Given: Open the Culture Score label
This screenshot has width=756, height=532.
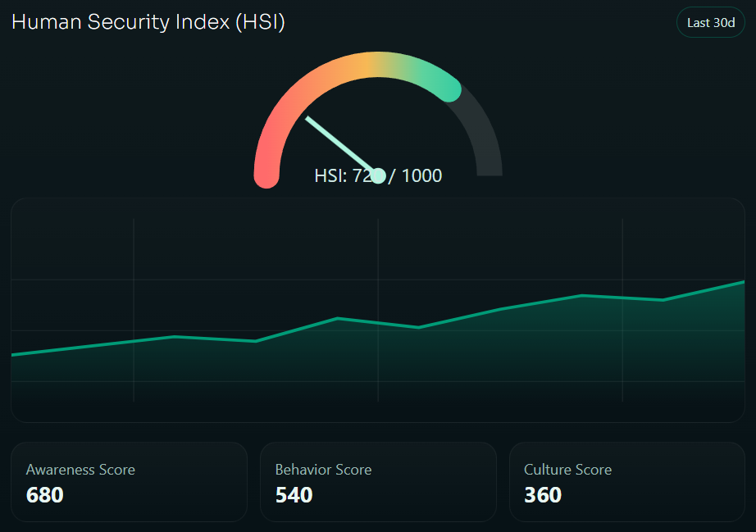Looking at the screenshot, I should click(x=567, y=470).
